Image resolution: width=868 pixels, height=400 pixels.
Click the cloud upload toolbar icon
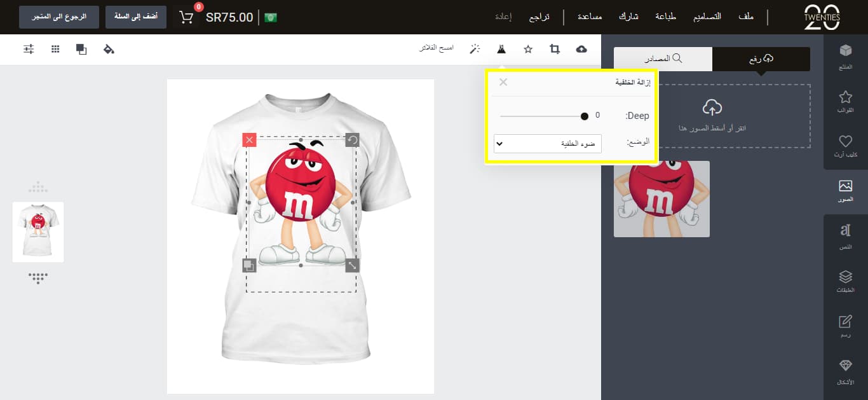click(581, 49)
